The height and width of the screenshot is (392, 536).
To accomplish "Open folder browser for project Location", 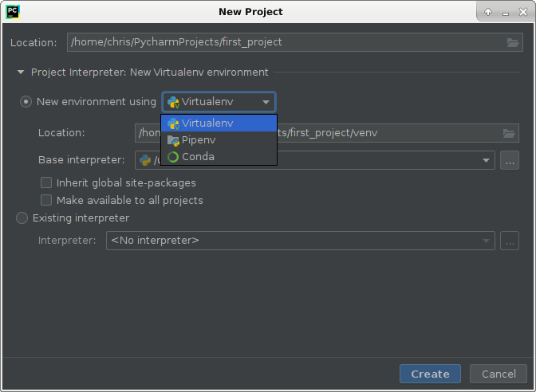I will tap(513, 42).
